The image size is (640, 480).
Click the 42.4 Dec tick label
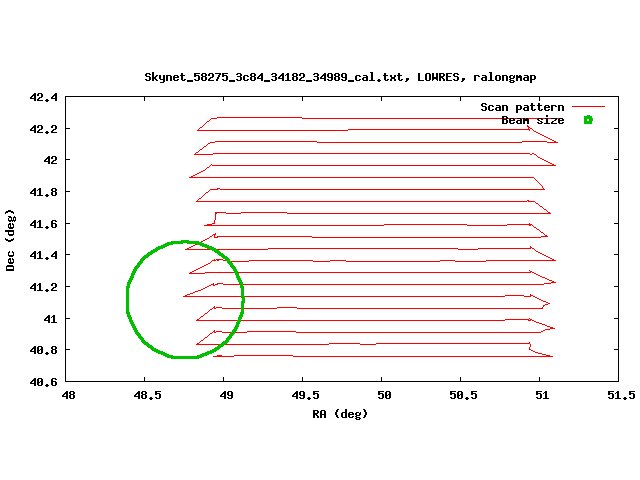point(43,97)
